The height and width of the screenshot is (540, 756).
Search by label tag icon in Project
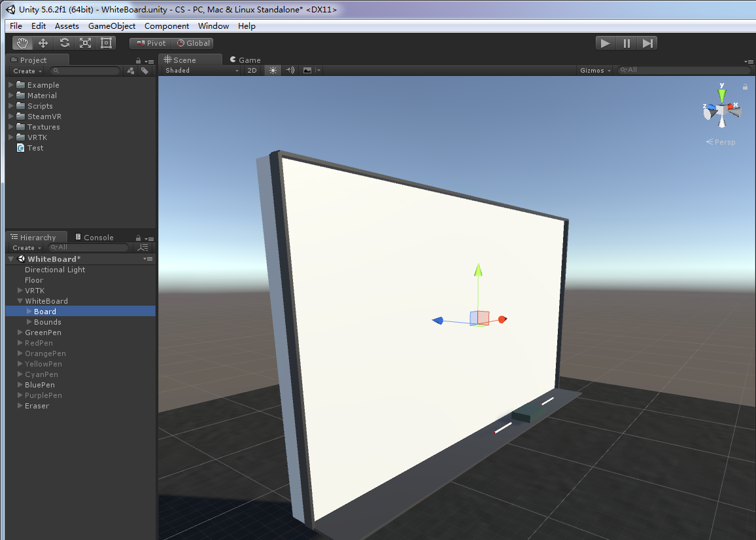pos(145,71)
